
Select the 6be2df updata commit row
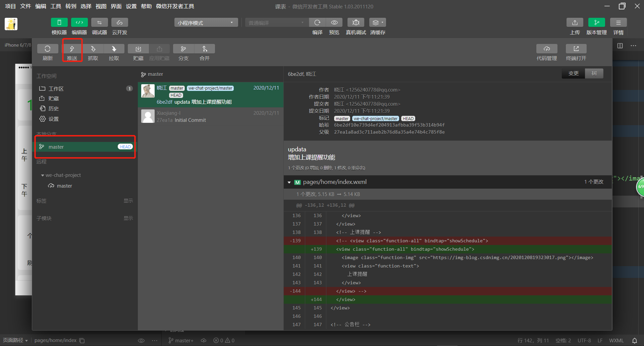click(211, 95)
